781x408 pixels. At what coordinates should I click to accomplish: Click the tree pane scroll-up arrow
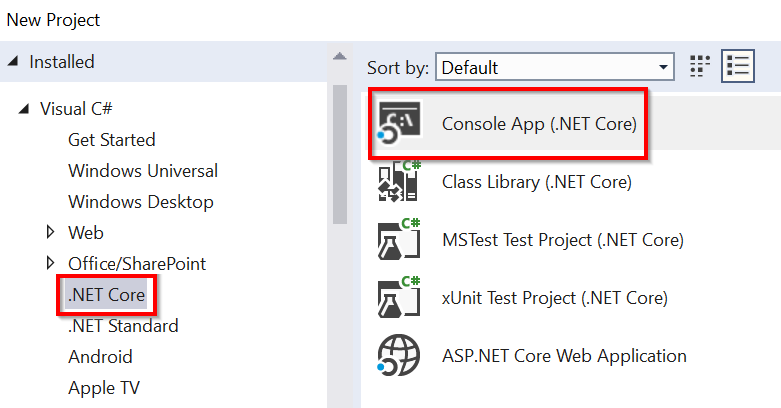point(340,57)
